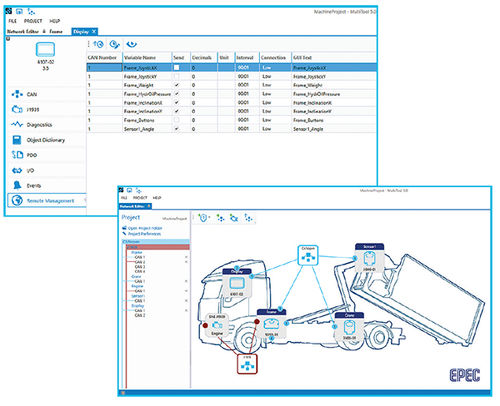Screen dimensions: 500x406
Task: Open FILE menu in the Network Editor window
Action: click(x=124, y=198)
